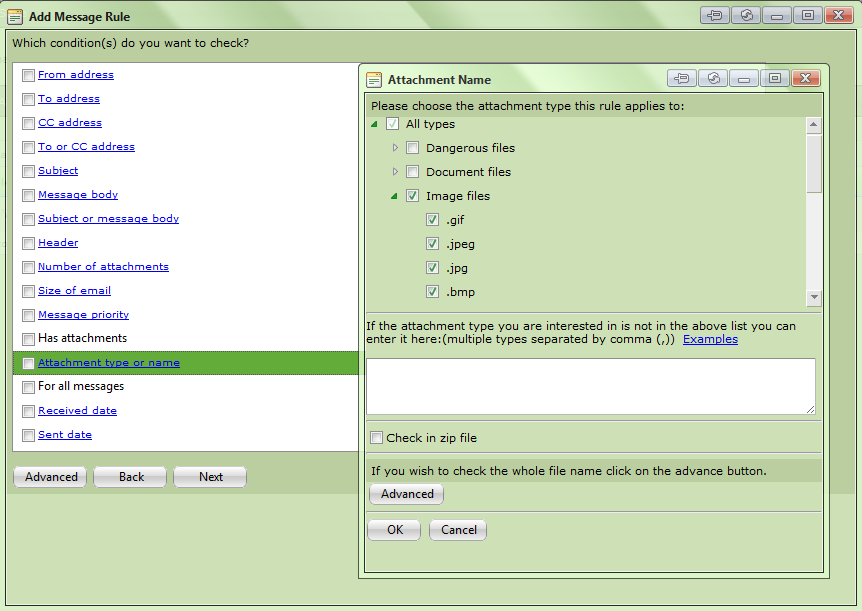Click the Back button
The image size is (862, 611).
click(x=130, y=477)
